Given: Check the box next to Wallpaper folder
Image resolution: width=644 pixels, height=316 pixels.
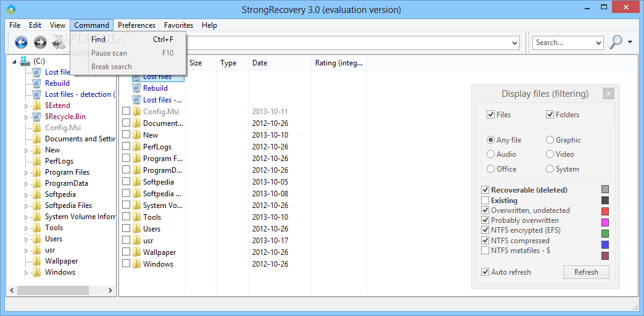Looking at the screenshot, I should pyautogui.click(x=126, y=252).
